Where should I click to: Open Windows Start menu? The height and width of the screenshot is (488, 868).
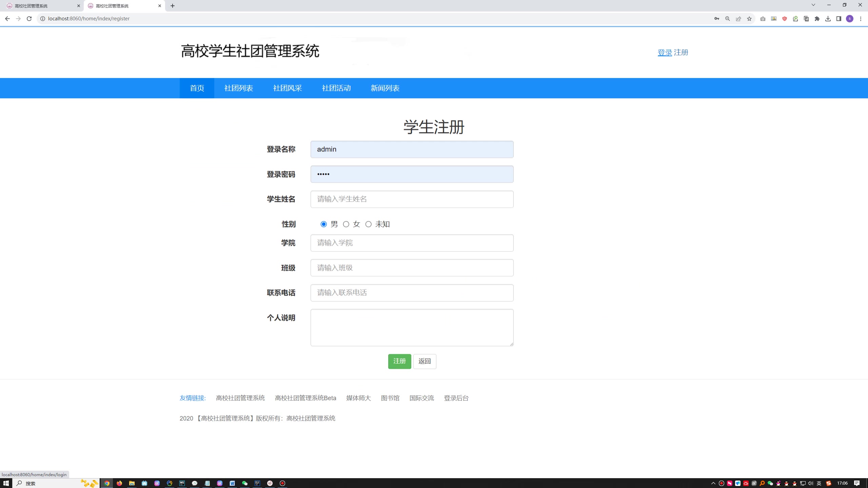(6, 483)
